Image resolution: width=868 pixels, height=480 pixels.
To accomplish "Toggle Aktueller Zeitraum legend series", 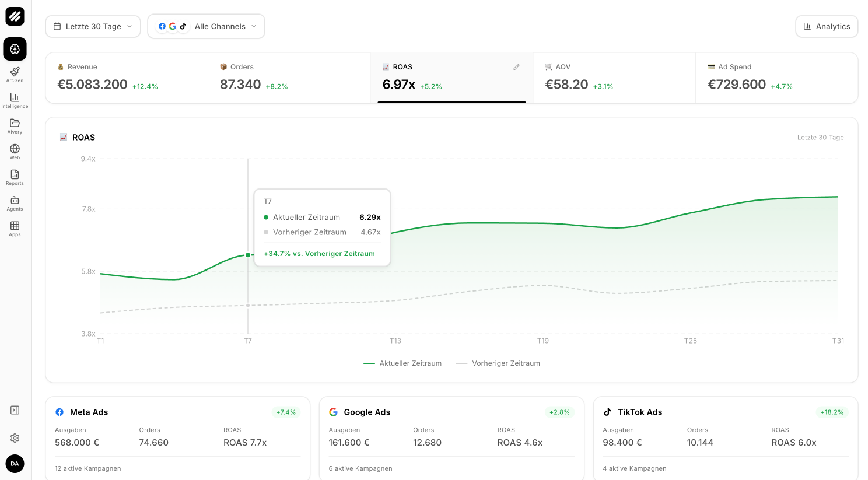I will tap(402, 363).
